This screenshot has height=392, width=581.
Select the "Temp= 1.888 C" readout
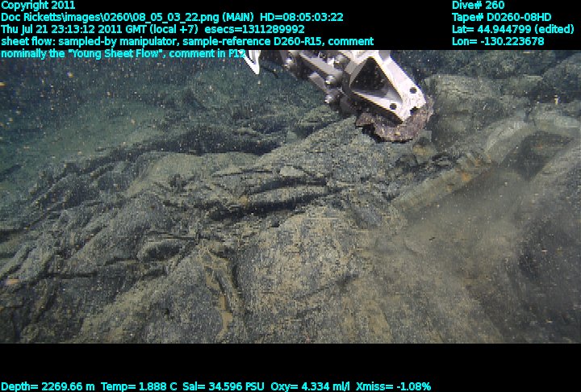[x=139, y=386]
